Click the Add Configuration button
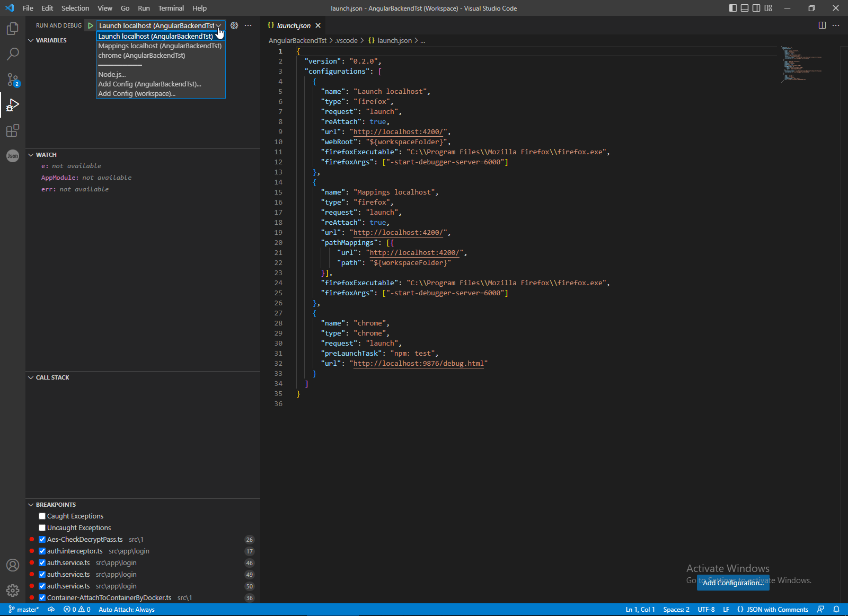The image size is (848, 616). pyautogui.click(x=733, y=583)
